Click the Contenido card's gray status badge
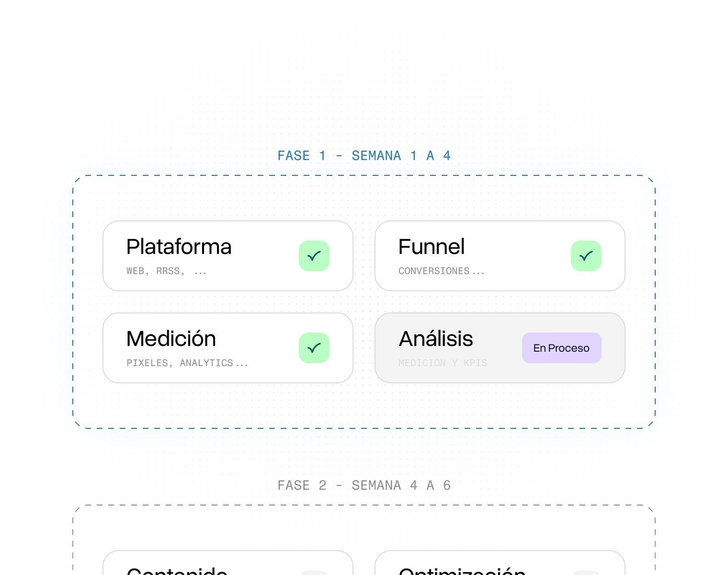Screen dimensions: 728x575 click(314, 572)
